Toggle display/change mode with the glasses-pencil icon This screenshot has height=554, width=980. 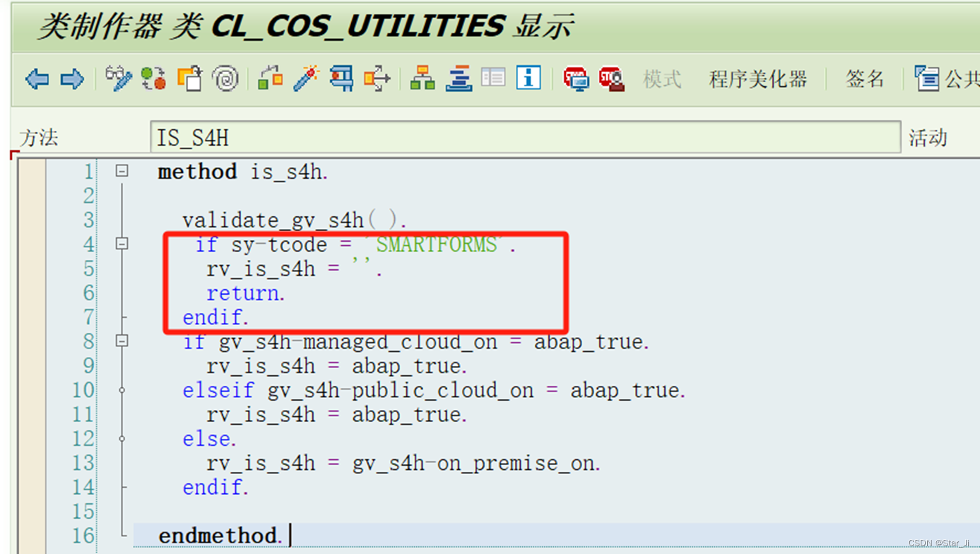118,78
